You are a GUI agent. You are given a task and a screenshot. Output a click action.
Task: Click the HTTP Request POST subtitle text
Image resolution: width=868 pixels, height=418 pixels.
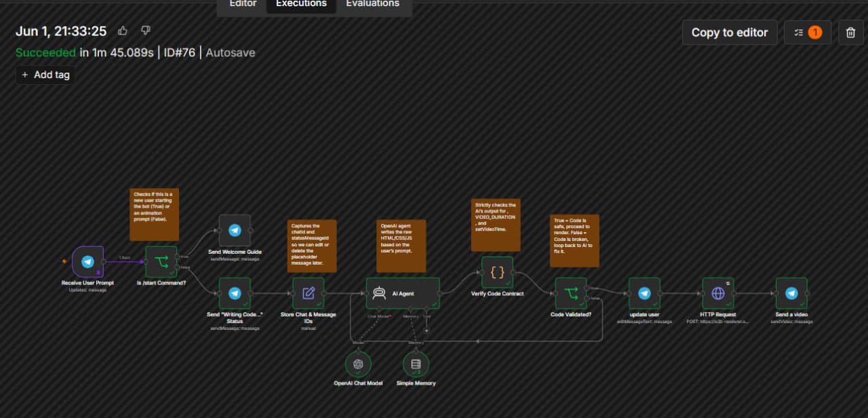717,322
